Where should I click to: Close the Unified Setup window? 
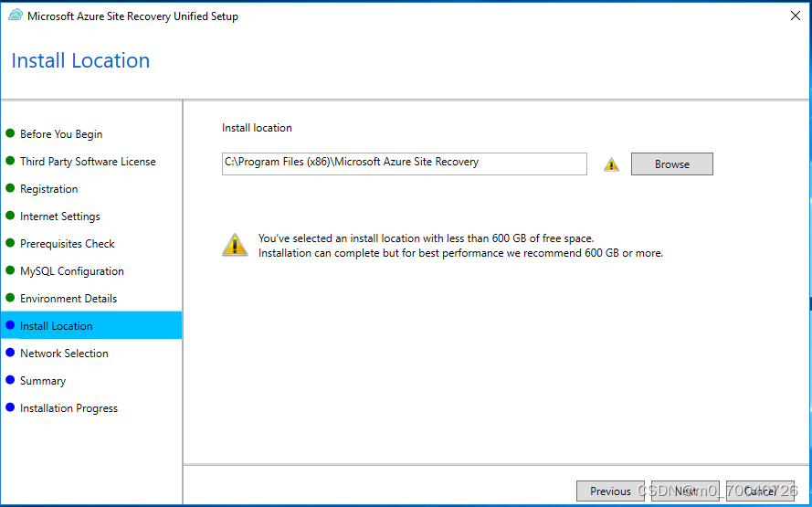tap(796, 16)
